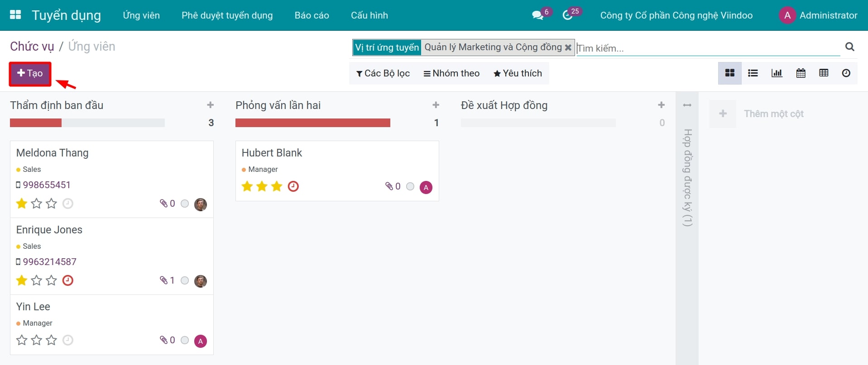Screen dimensions: 868x365
Task: Open the Các Bộ lọc filters dropdown
Action: point(383,73)
